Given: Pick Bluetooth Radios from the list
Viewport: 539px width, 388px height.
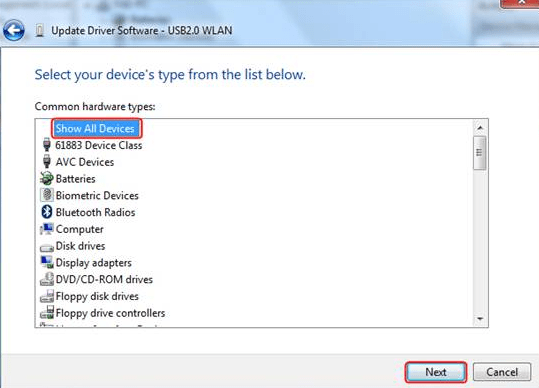Looking at the screenshot, I should [96, 212].
